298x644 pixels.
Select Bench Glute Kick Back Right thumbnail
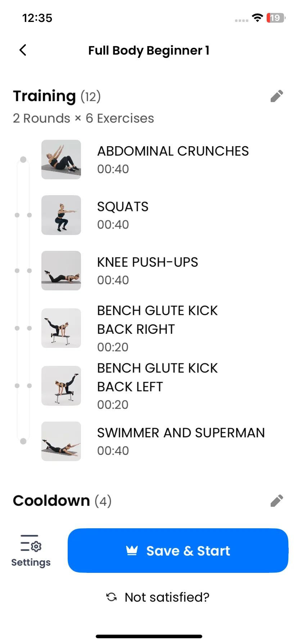point(61,328)
